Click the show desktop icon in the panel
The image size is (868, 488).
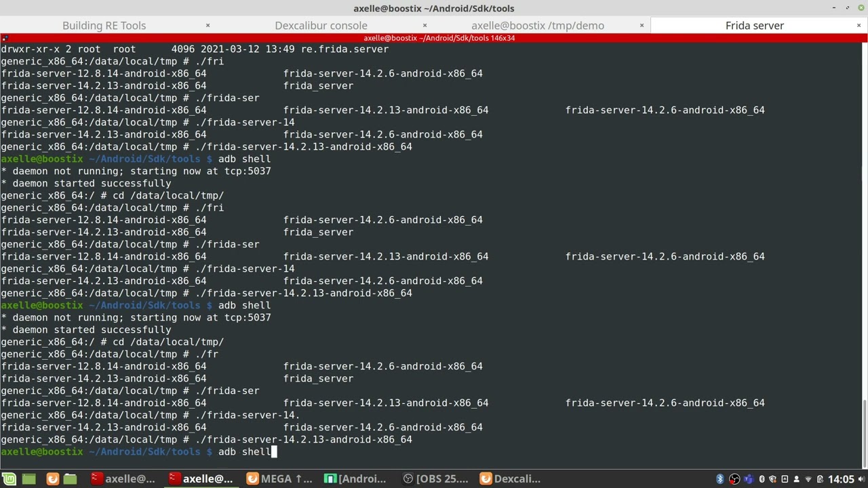pos(29,479)
